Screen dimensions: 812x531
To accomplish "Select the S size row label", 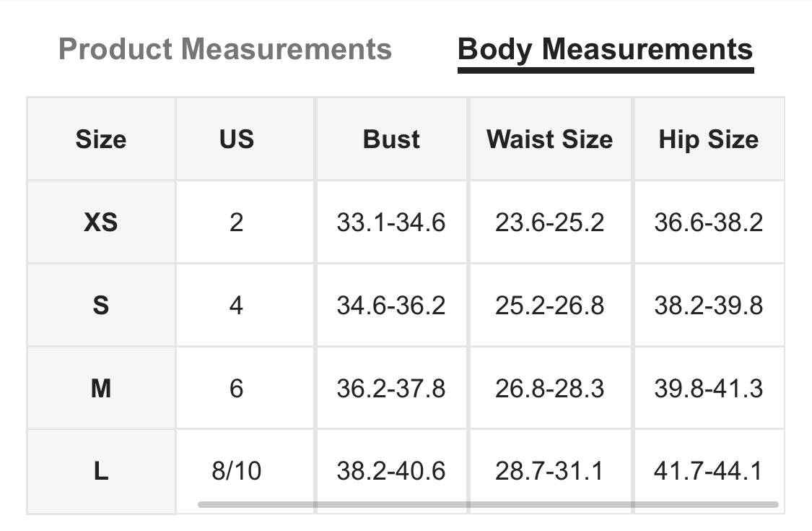I will (101, 305).
